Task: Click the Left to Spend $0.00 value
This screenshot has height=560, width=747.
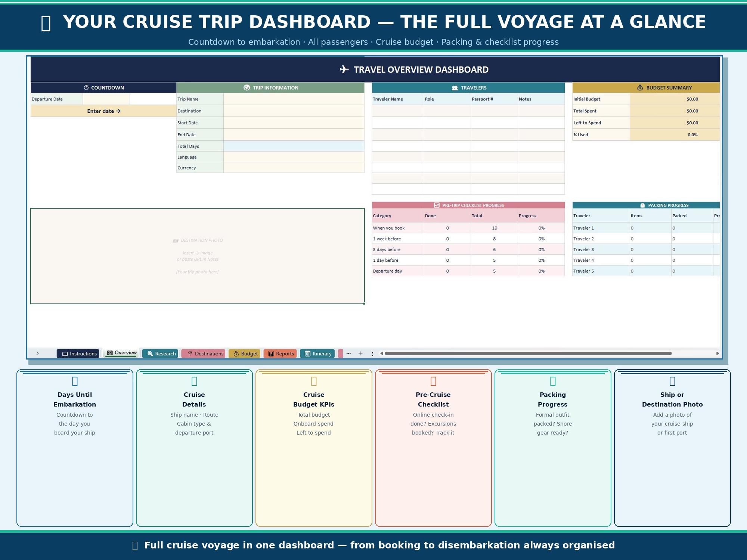Action: click(675, 123)
